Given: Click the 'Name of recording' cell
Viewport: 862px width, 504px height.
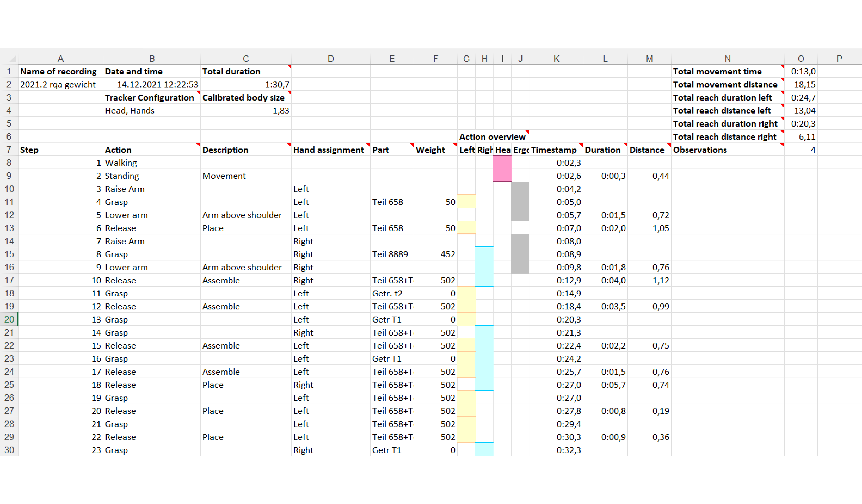Looking at the screenshot, I should pos(61,71).
